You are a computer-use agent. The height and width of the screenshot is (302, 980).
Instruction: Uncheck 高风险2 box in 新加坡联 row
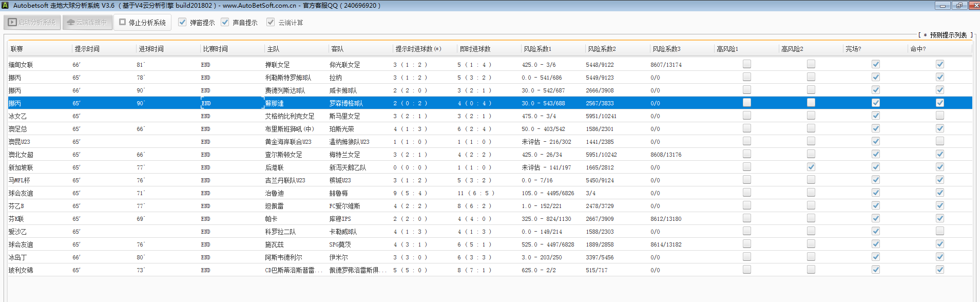811,167
